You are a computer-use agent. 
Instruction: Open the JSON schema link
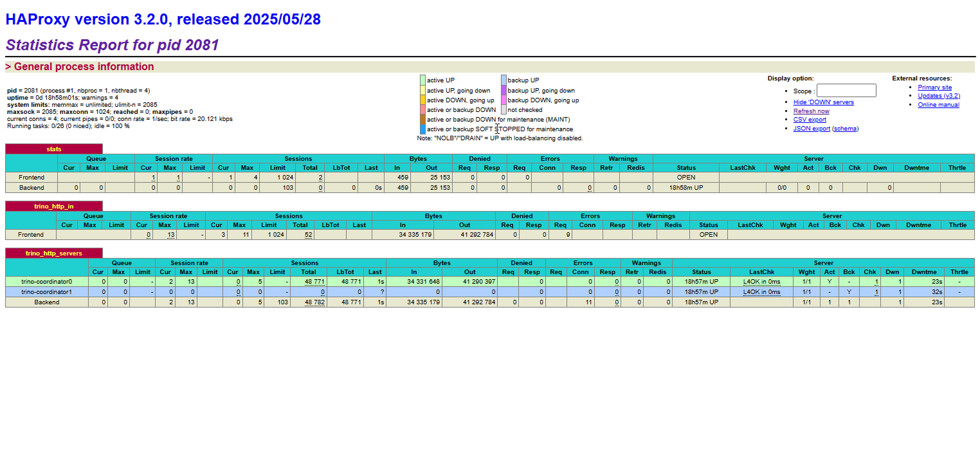point(846,128)
